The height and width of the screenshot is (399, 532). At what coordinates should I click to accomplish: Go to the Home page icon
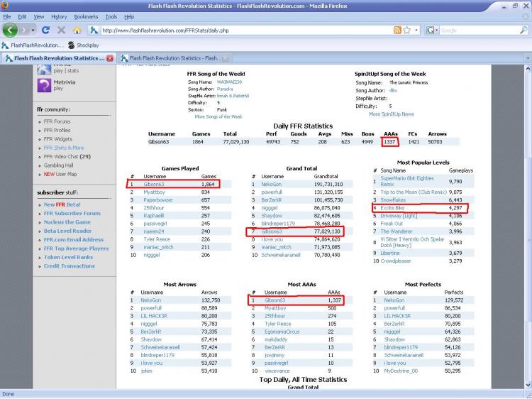pyautogui.click(x=77, y=31)
